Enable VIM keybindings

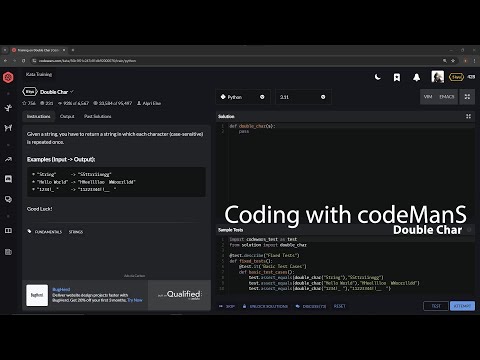point(428,97)
